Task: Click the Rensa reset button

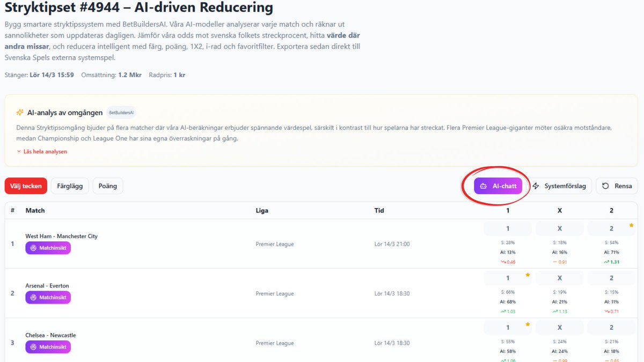Action: (617, 186)
